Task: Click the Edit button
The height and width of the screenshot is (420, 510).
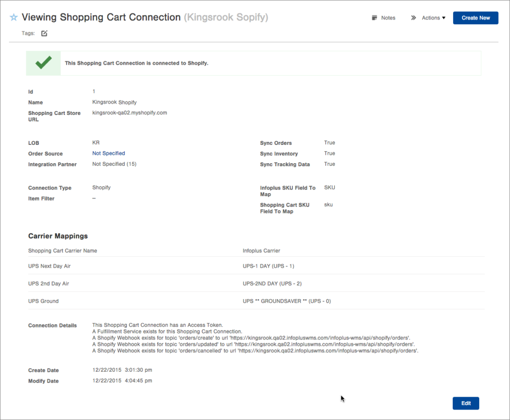Action: (466, 403)
